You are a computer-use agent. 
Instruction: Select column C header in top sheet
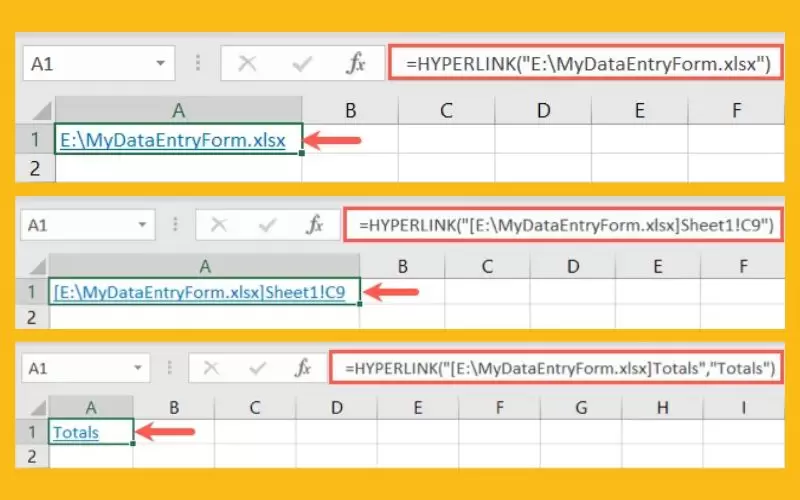pyautogui.click(x=446, y=111)
